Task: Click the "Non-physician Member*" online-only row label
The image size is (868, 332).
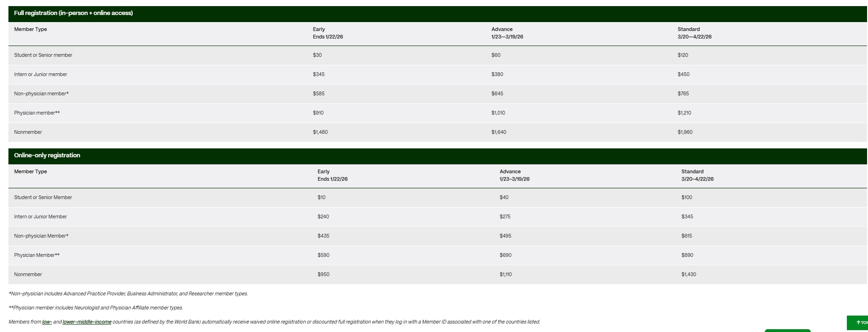Action: tap(41, 236)
